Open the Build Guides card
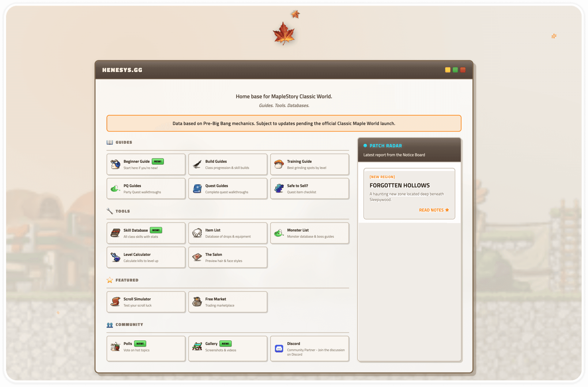 (228, 165)
